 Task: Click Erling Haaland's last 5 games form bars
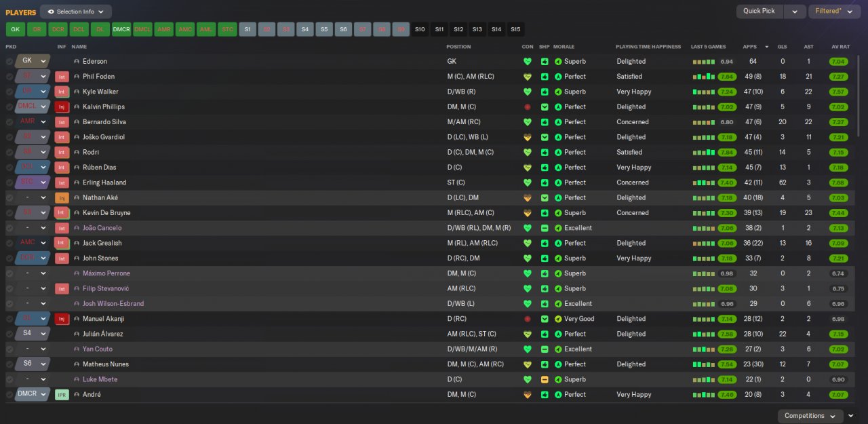pos(703,182)
